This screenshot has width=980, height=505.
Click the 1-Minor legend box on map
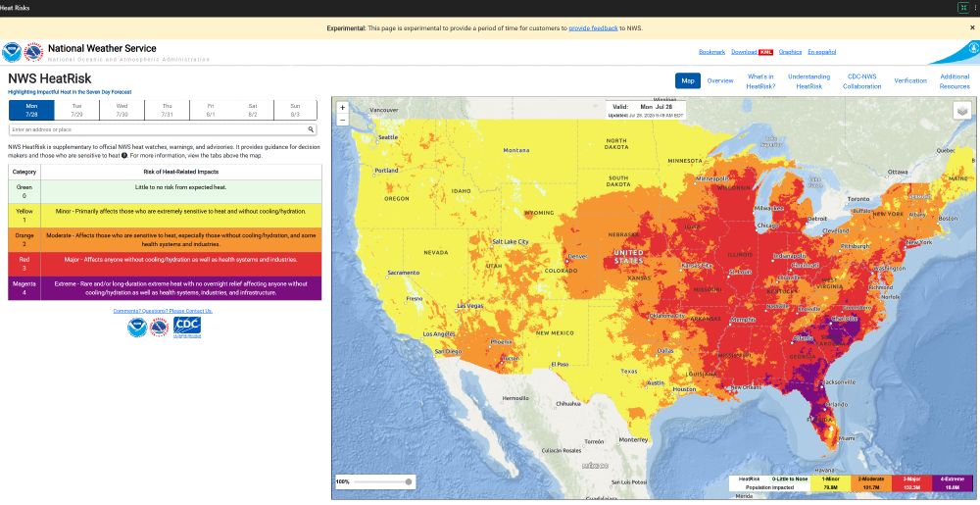tap(831, 482)
